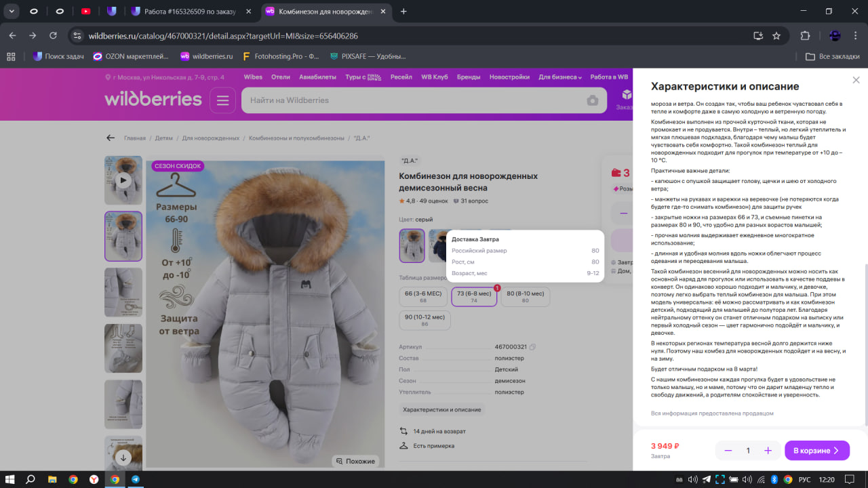The height and width of the screenshot is (488, 868).
Task: Open the hamburger catalog menu
Action: point(222,100)
